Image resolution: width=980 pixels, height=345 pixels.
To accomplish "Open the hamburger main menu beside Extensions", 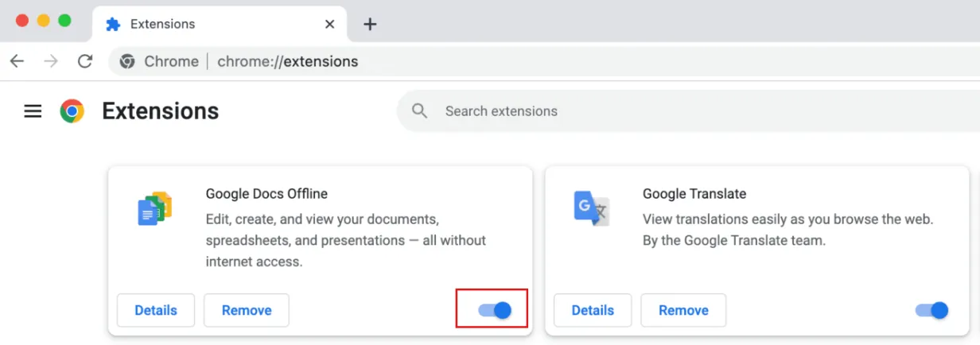I will tap(33, 111).
